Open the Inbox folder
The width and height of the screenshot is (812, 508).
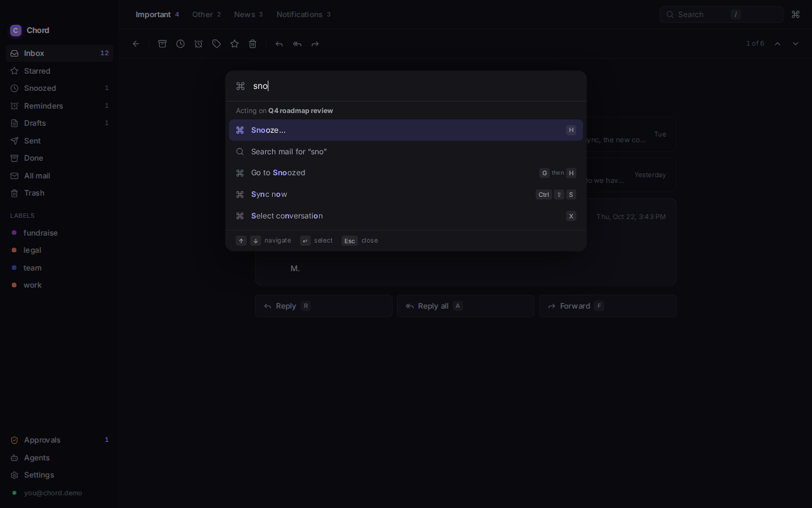[60, 53]
